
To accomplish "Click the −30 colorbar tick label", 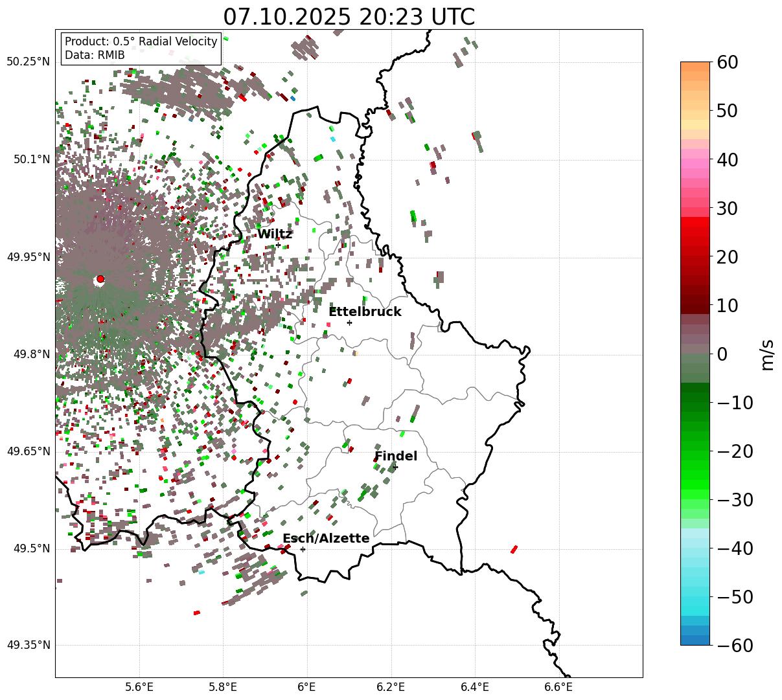I will pyautogui.click(x=737, y=500).
